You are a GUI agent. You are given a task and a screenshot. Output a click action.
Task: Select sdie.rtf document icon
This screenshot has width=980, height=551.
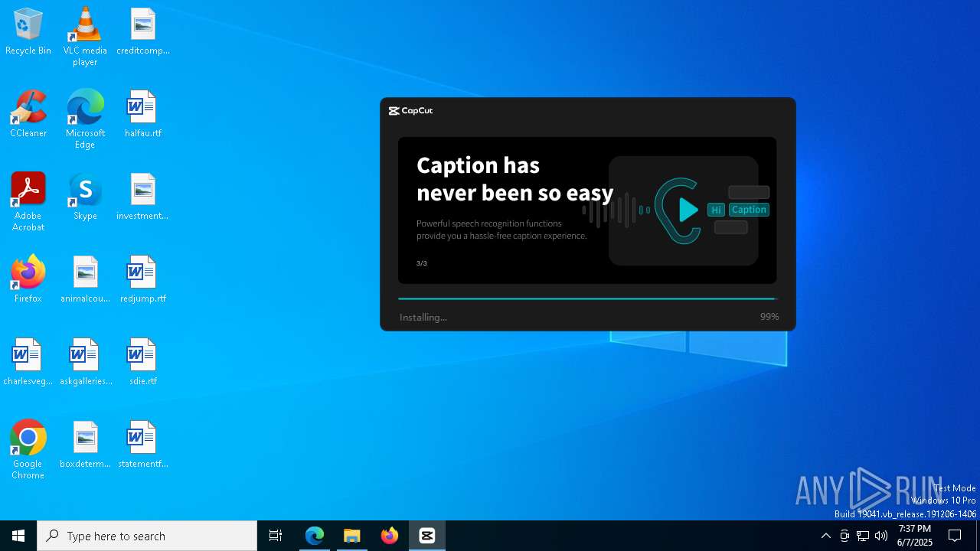point(143,363)
